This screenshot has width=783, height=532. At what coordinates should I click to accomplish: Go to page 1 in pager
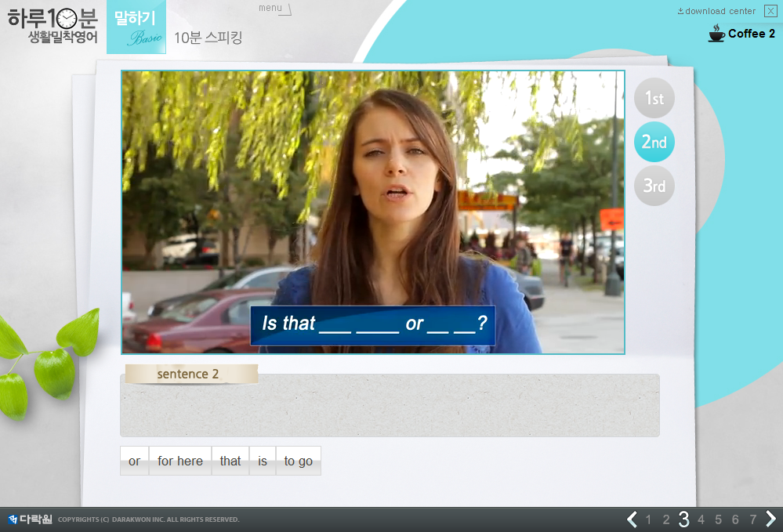648,519
